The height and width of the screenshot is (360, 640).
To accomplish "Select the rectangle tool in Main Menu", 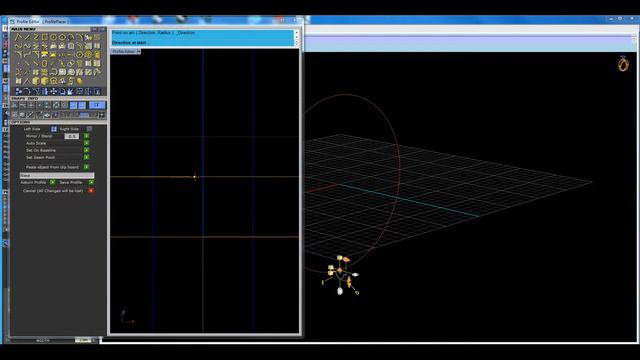I will point(45,37).
